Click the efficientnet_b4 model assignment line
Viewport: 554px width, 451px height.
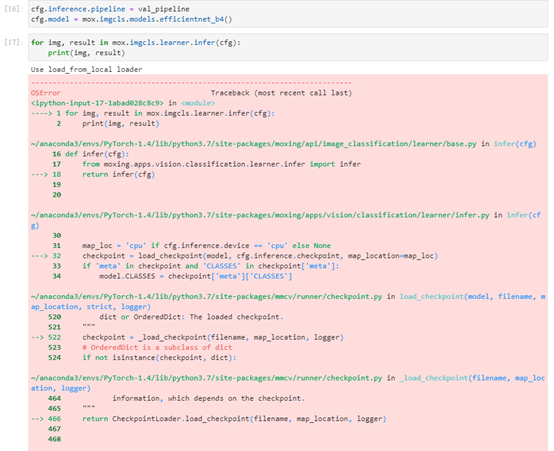tap(131, 19)
